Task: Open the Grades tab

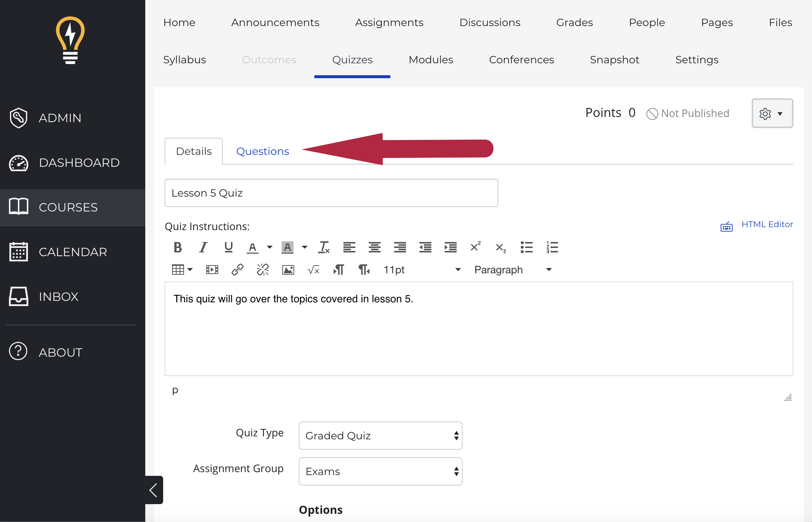Action: [x=574, y=23]
